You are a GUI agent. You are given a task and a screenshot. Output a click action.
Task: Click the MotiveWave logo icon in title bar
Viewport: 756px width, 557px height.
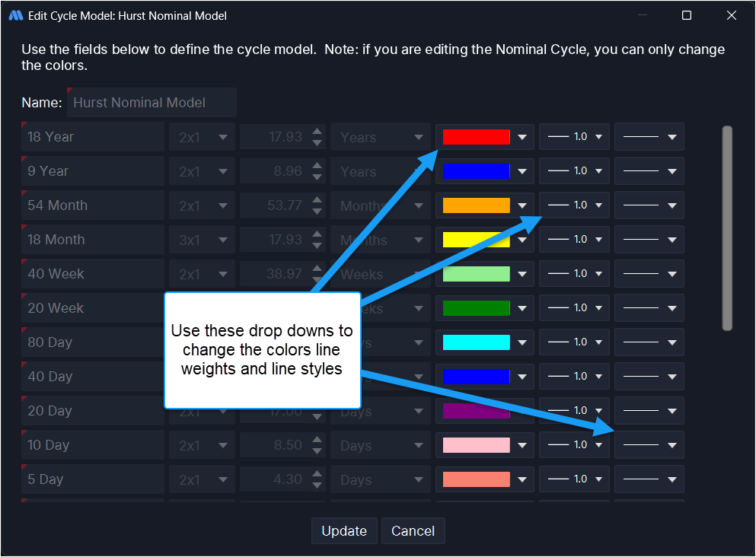pyautogui.click(x=15, y=15)
